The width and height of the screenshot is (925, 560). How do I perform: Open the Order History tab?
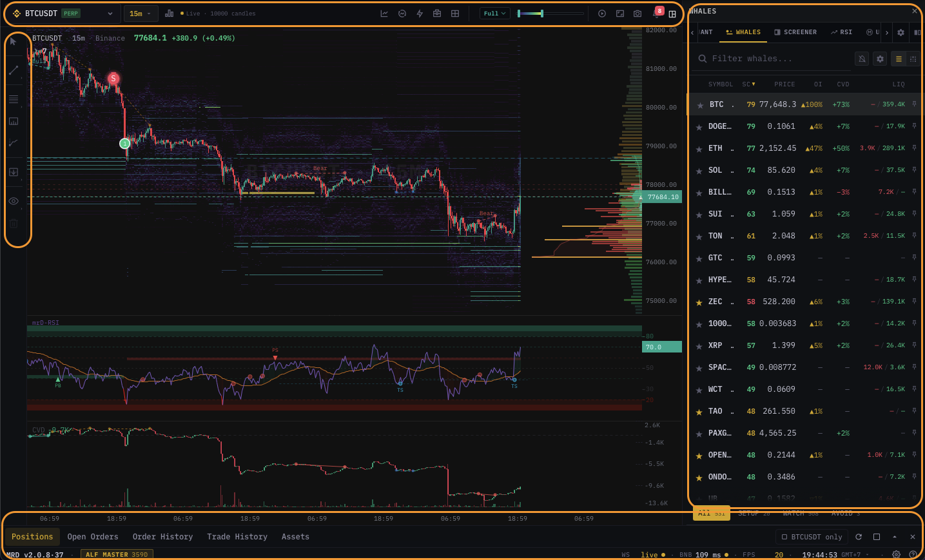click(x=162, y=537)
